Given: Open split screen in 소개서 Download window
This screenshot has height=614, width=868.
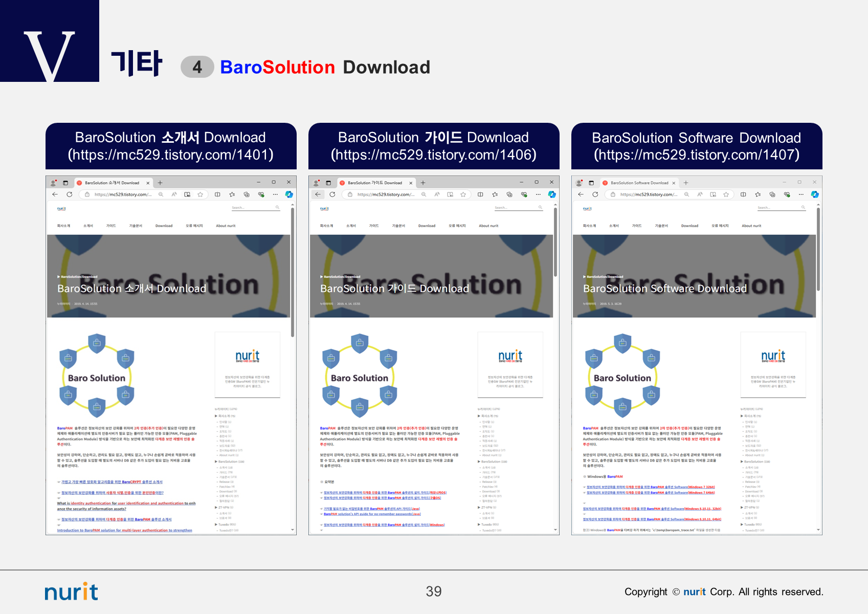Looking at the screenshot, I should (x=217, y=194).
